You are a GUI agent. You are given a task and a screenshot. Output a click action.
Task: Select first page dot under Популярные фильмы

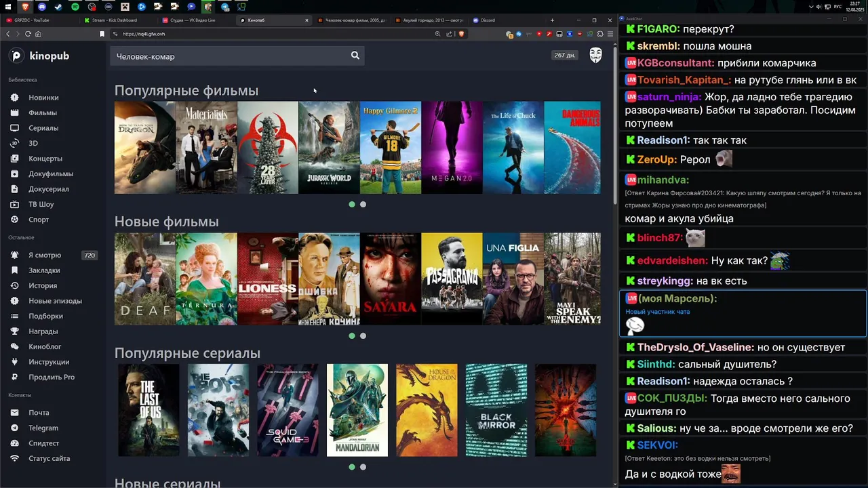[x=351, y=204]
